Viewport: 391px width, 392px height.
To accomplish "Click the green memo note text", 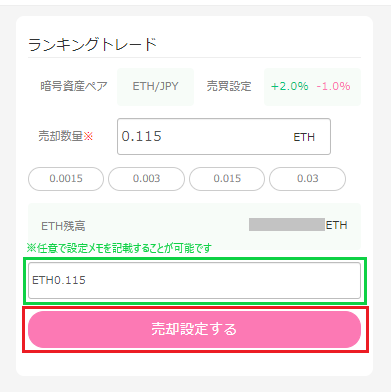I will click(119, 248).
